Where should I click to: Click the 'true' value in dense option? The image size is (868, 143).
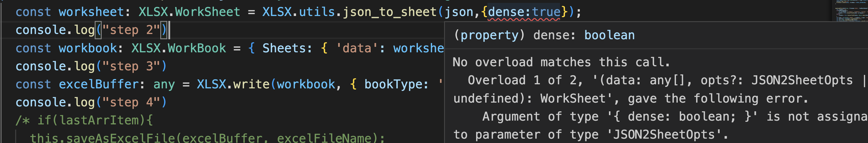pos(546,12)
